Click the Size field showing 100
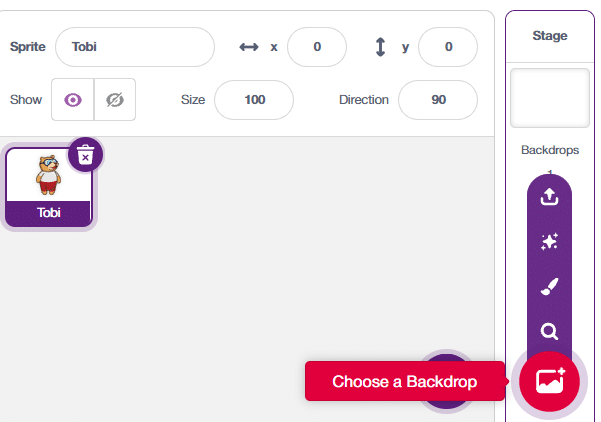Image resolution: width=601 pixels, height=422 pixels. pos(254,100)
